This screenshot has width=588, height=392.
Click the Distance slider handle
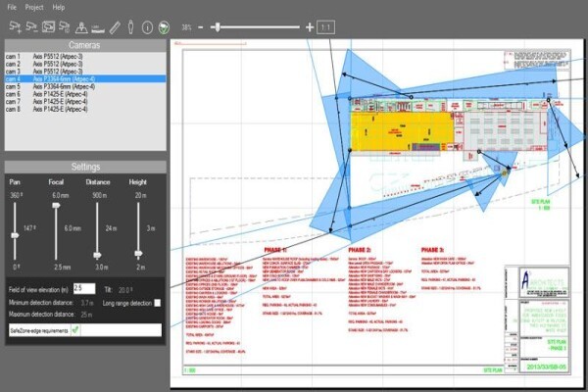point(97,255)
